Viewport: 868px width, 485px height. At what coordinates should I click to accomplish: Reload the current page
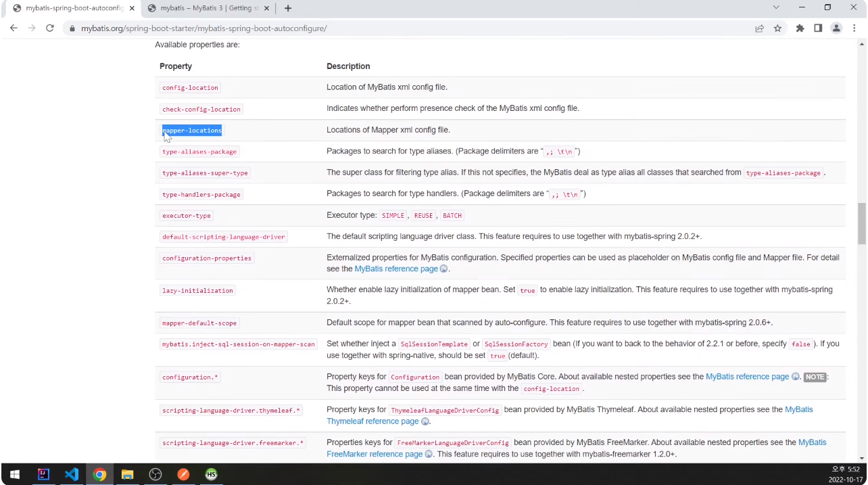[x=50, y=28]
